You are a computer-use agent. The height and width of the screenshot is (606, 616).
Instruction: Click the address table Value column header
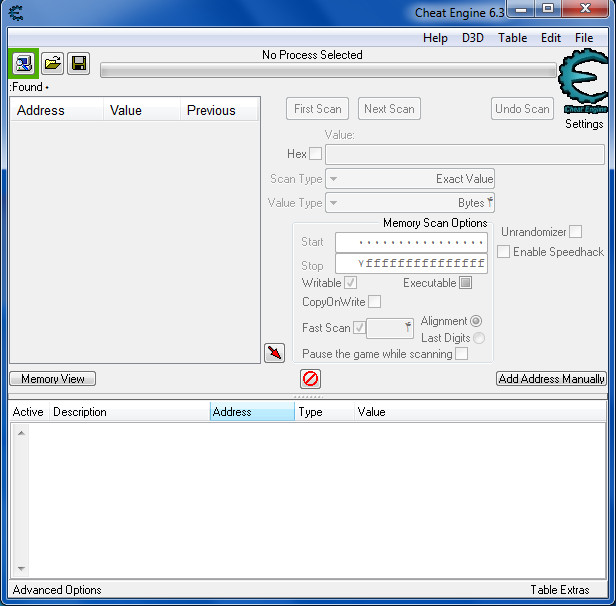pyautogui.click(x=480, y=412)
